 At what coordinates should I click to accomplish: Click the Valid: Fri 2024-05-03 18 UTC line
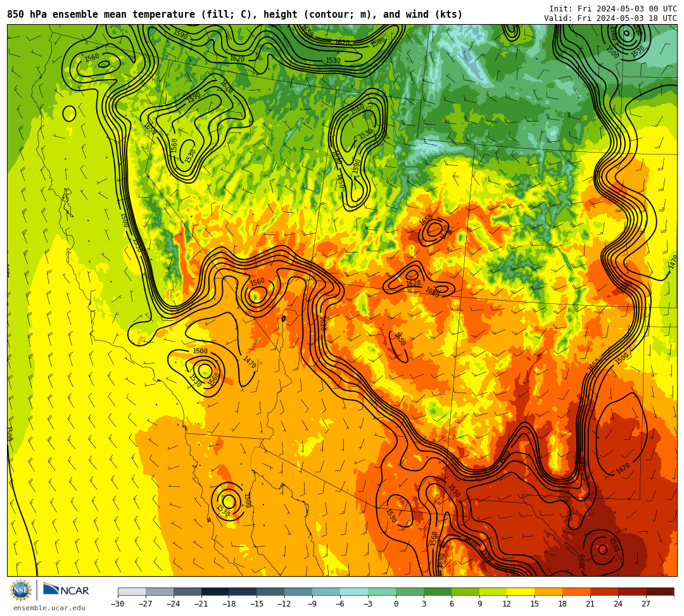tap(611, 18)
